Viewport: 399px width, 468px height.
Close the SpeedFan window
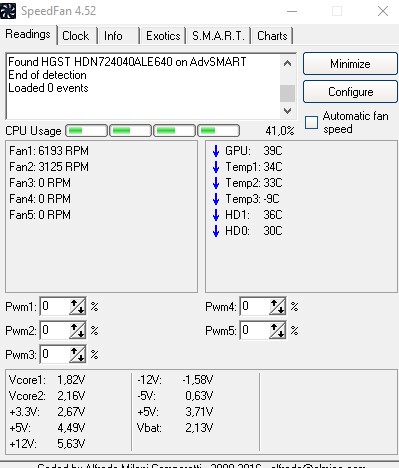(x=383, y=11)
